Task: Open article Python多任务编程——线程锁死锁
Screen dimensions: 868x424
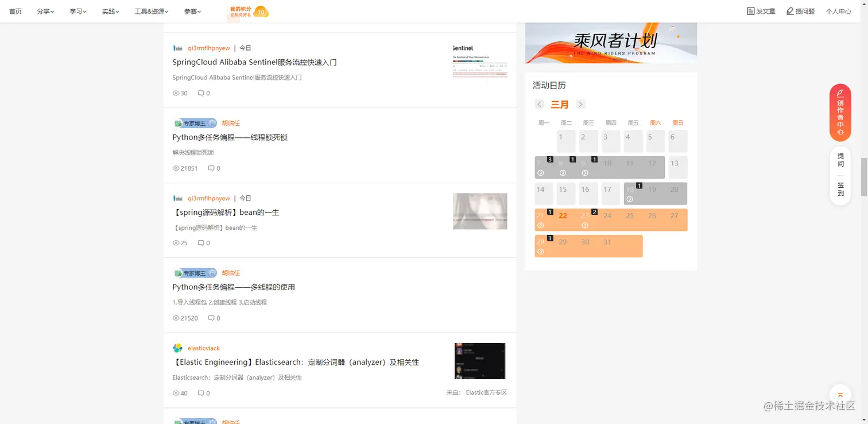Action: pyautogui.click(x=230, y=137)
